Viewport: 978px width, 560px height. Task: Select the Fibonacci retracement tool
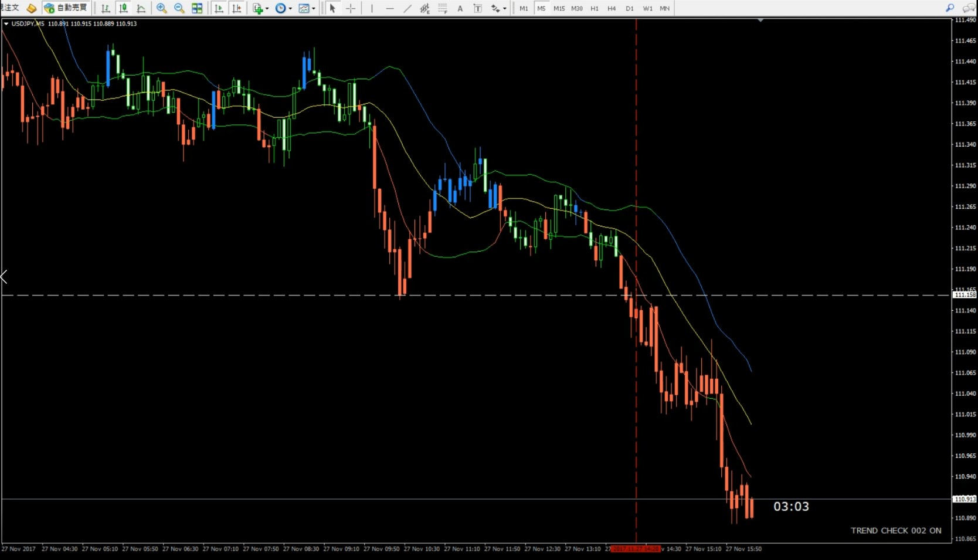click(x=443, y=8)
